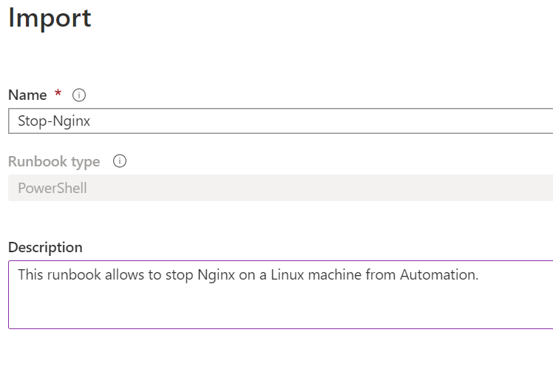Select the Name field label

[27, 95]
